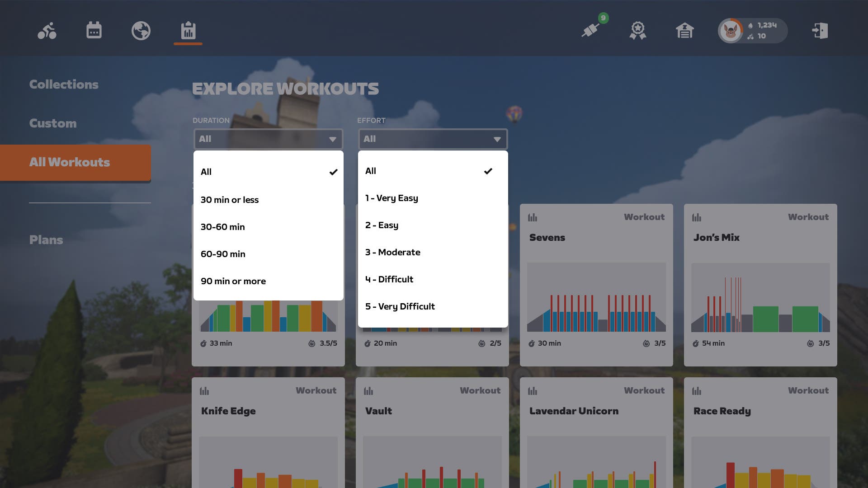The image size is (868, 488).
Task: Open the cyclist ride icon in top nav
Action: coord(47,31)
